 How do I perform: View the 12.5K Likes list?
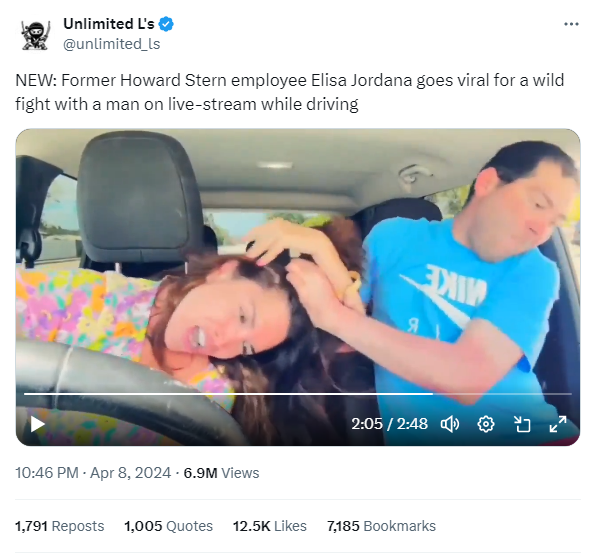270,526
